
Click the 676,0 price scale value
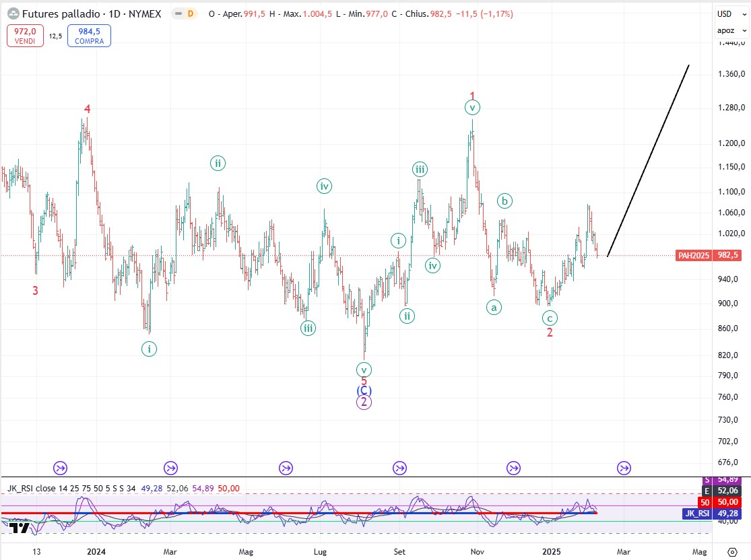728,462
